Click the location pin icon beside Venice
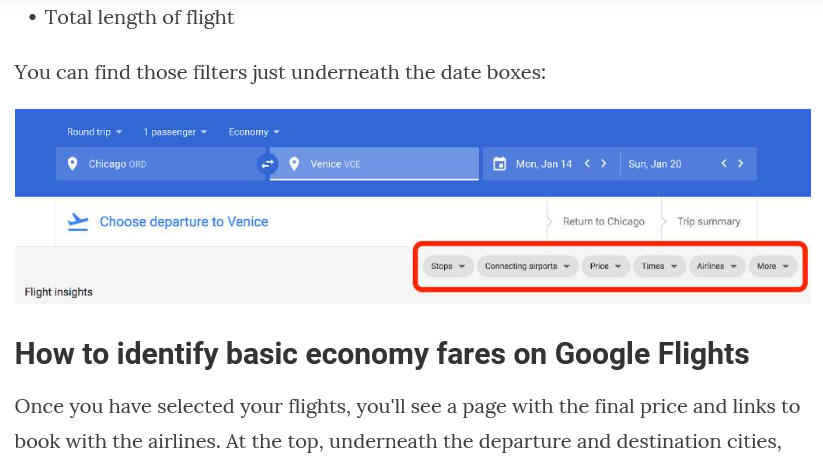Image resolution: width=823 pixels, height=466 pixels. click(x=294, y=164)
